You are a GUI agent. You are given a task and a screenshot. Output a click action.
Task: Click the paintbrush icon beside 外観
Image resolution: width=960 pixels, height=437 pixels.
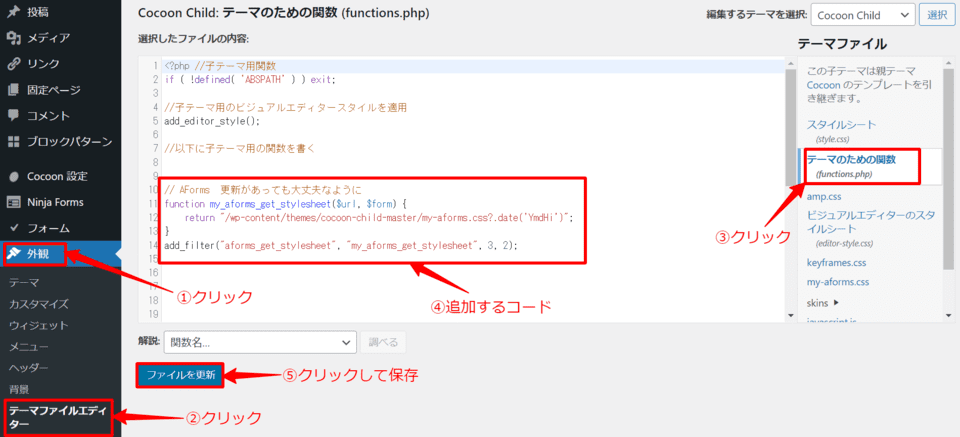pos(15,255)
